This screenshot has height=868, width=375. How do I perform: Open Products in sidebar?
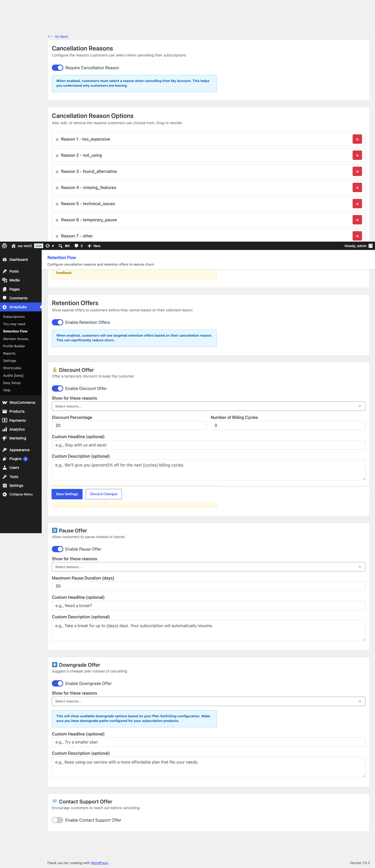pos(17,412)
